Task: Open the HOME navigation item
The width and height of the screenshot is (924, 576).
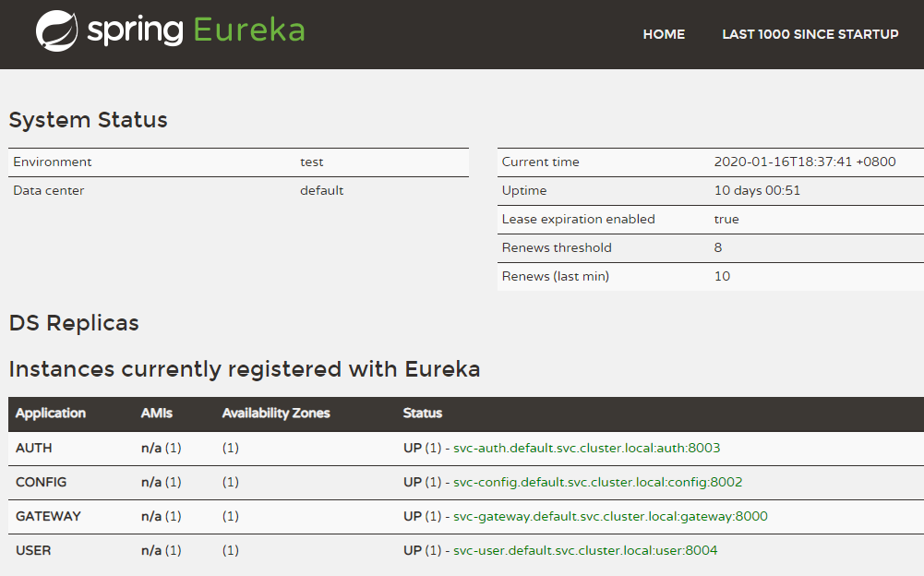Action: pos(664,34)
